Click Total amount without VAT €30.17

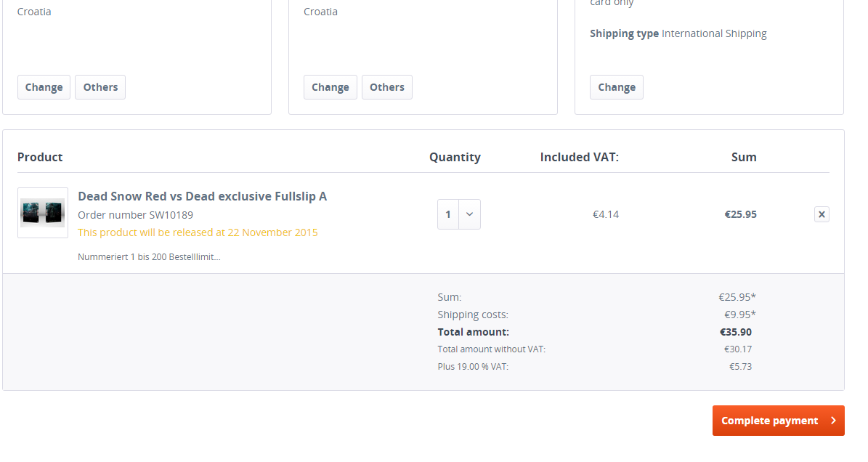(x=738, y=349)
